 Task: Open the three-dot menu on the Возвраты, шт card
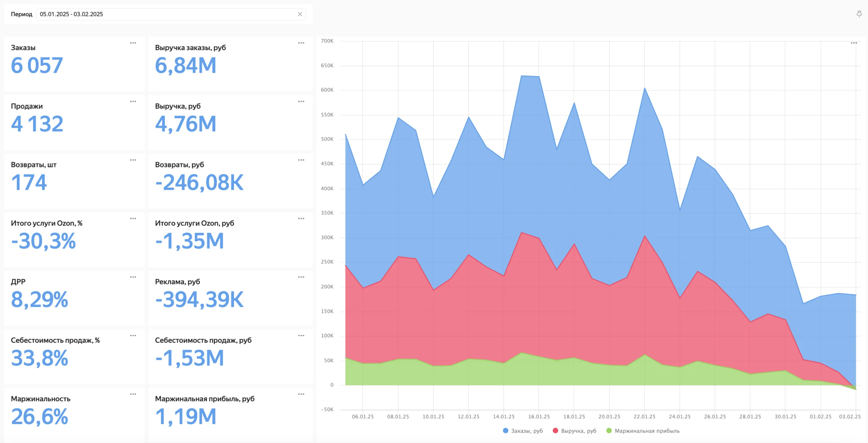[133, 160]
